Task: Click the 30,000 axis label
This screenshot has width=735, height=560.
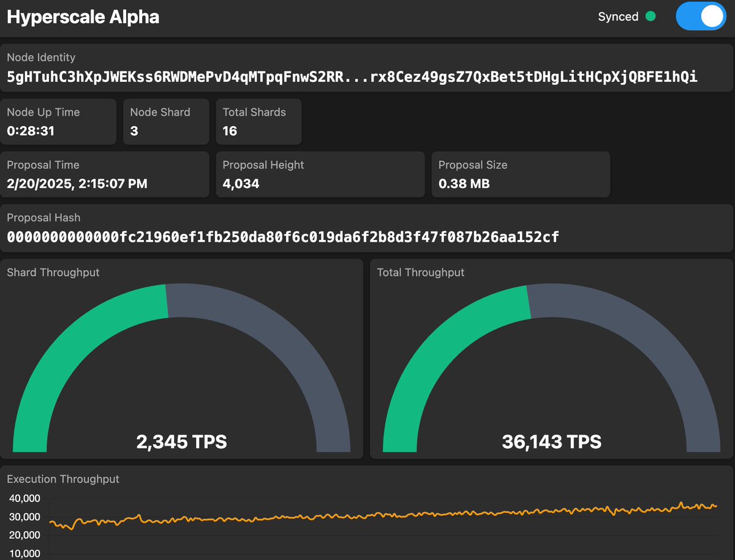Action: 24,517
